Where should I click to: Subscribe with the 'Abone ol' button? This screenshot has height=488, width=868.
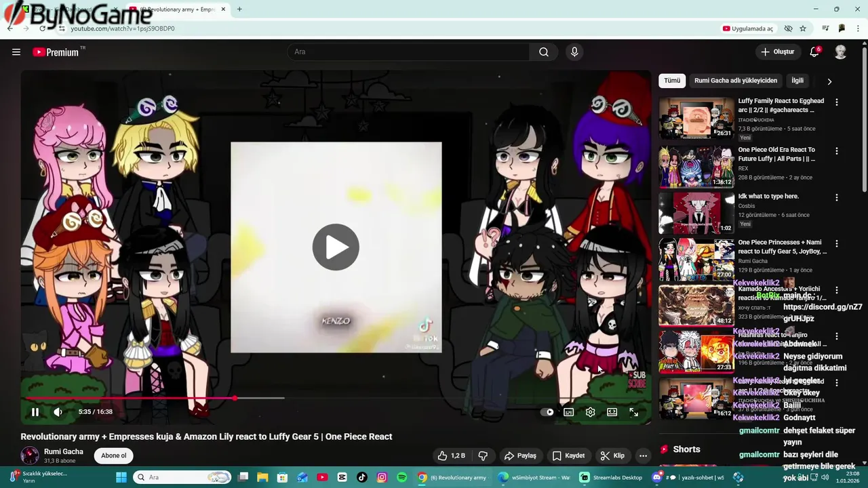[x=114, y=455]
